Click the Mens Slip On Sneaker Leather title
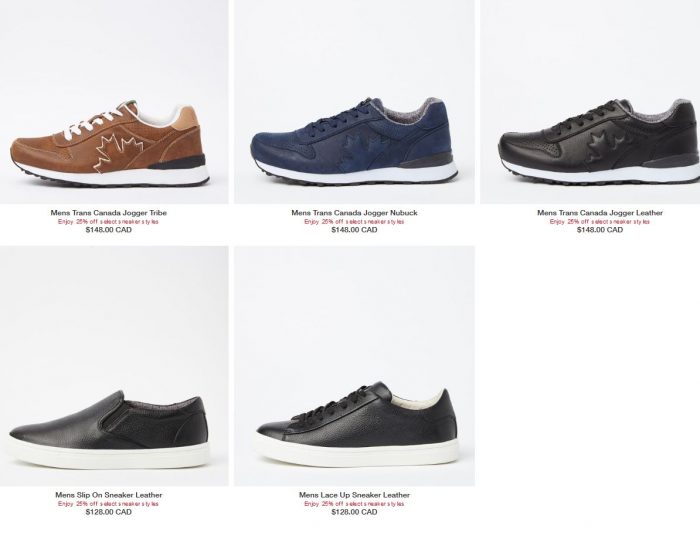This screenshot has height=535, width=700. point(108,495)
